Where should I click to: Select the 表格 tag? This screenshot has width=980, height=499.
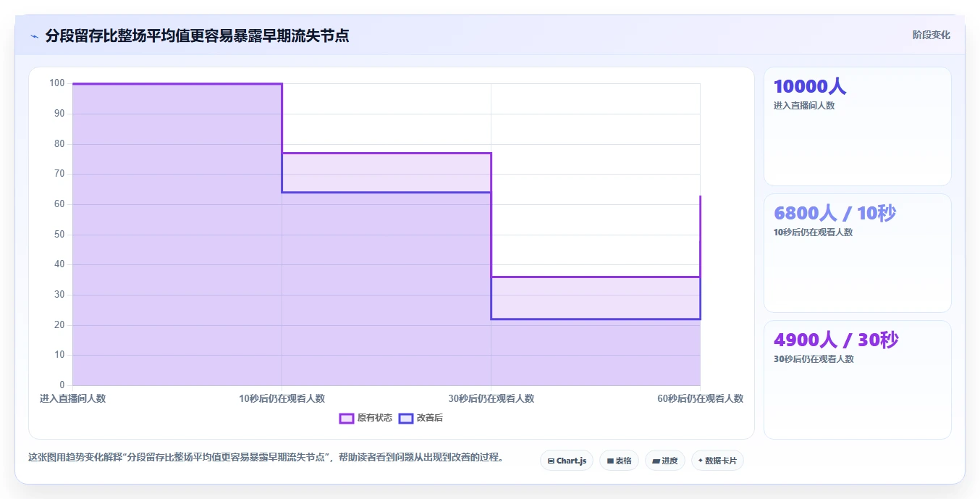click(x=619, y=461)
